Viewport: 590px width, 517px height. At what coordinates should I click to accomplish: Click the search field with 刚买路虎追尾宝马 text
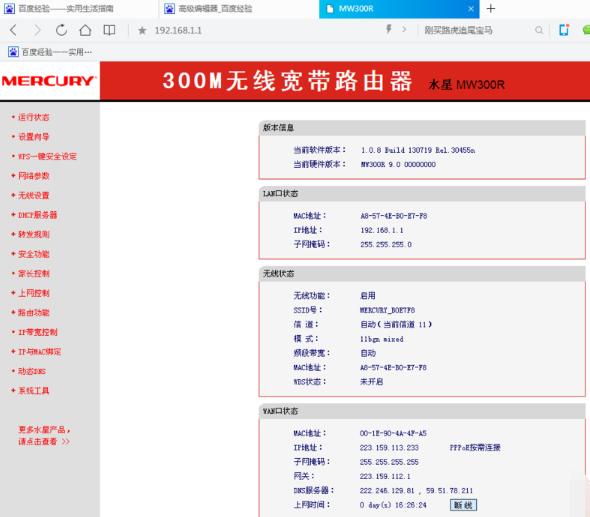458,30
